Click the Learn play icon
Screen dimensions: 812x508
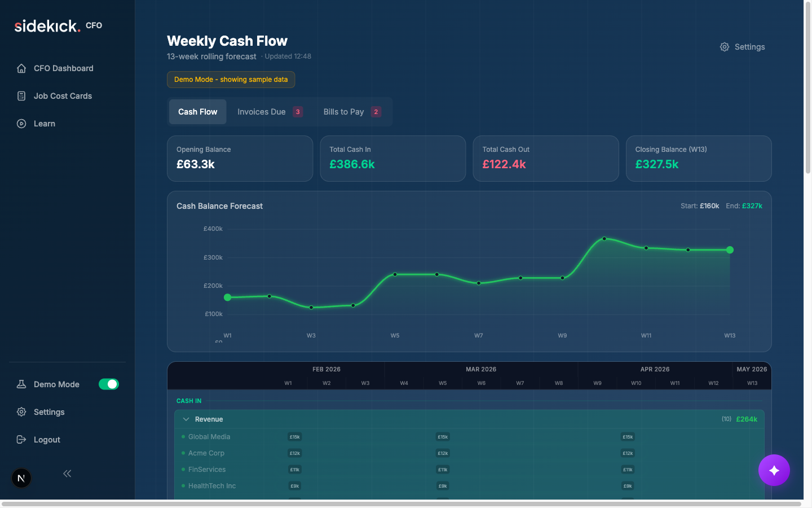coord(21,124)
